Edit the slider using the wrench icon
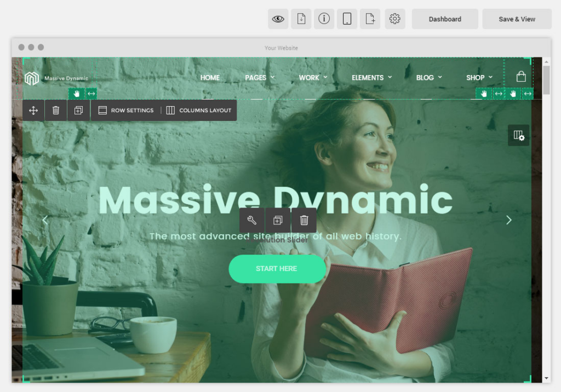Image resolution: width=561 pixels, height=392 pixels. click(x=250, y=220)
